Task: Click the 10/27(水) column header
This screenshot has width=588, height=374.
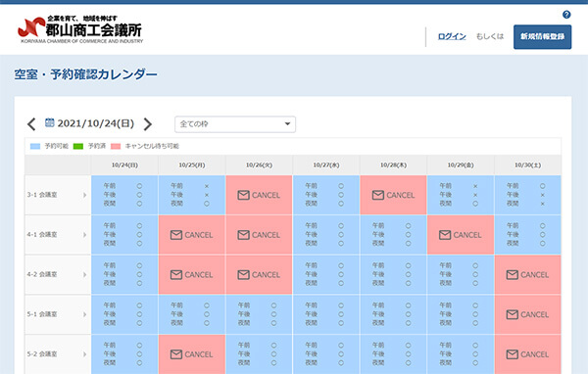Action: [x=326, y=164]
